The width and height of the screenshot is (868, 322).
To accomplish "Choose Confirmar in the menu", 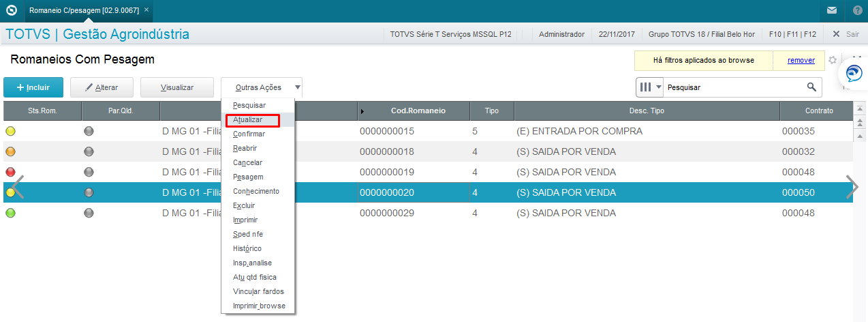I will click(x=249, y=134).
